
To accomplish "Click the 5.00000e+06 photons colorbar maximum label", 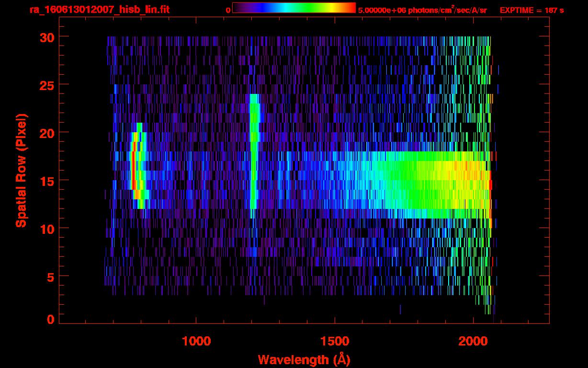I will 422,10.
